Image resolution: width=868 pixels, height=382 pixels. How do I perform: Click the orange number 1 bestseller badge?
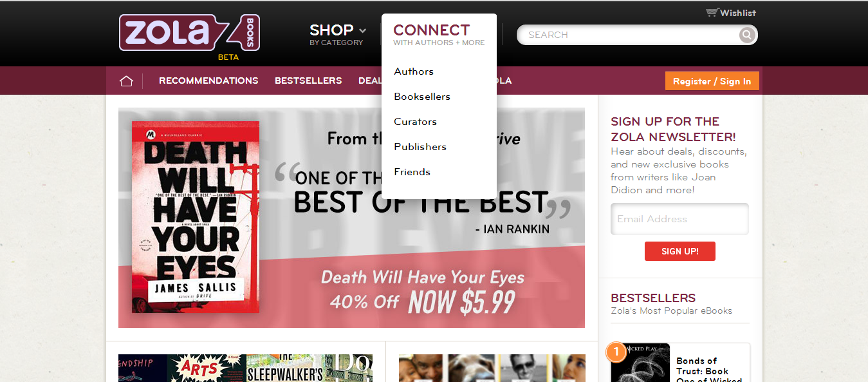click(616, 352)
